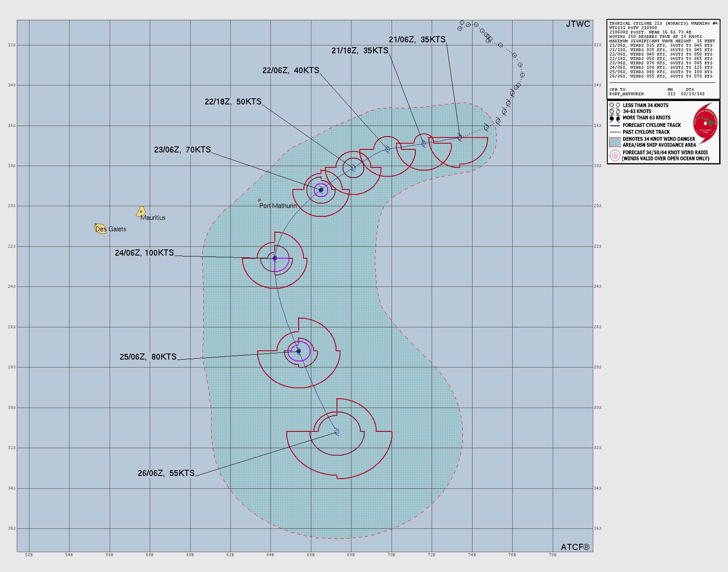
Task: Click the 22/18Z, 50KTS forecast label
Action: click(233, 102)
